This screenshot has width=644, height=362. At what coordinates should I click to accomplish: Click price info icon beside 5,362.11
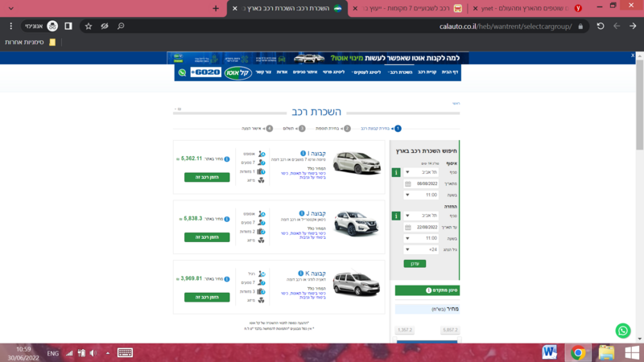click(227, 158)
